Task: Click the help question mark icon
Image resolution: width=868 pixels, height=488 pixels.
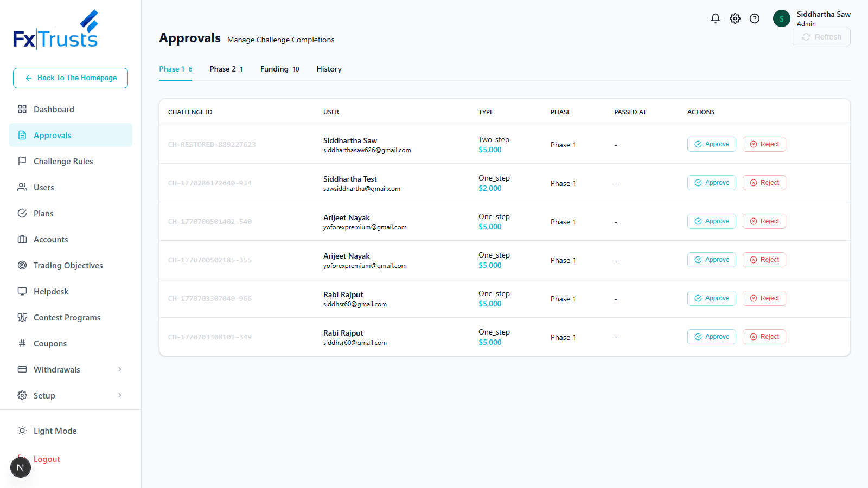Action: click(755, 18)
